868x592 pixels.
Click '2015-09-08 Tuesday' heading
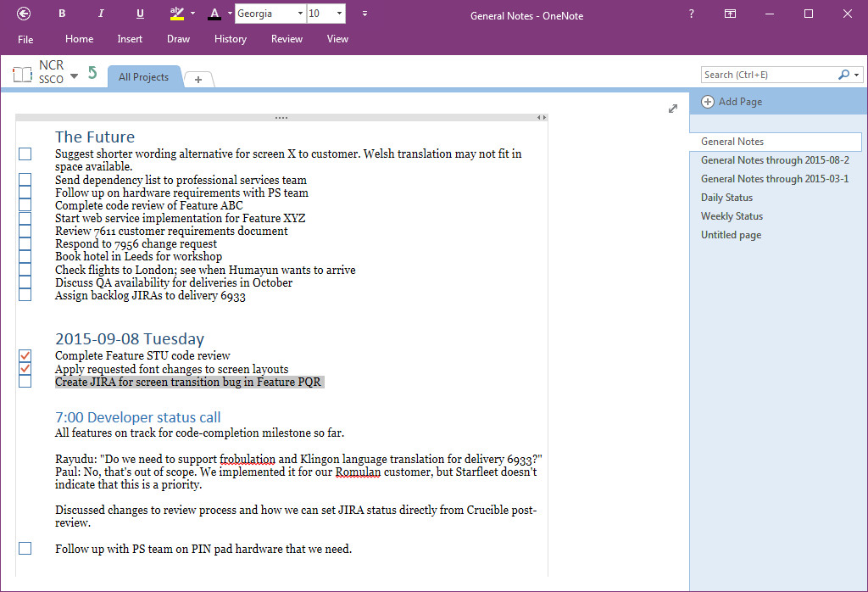(130, 338)
